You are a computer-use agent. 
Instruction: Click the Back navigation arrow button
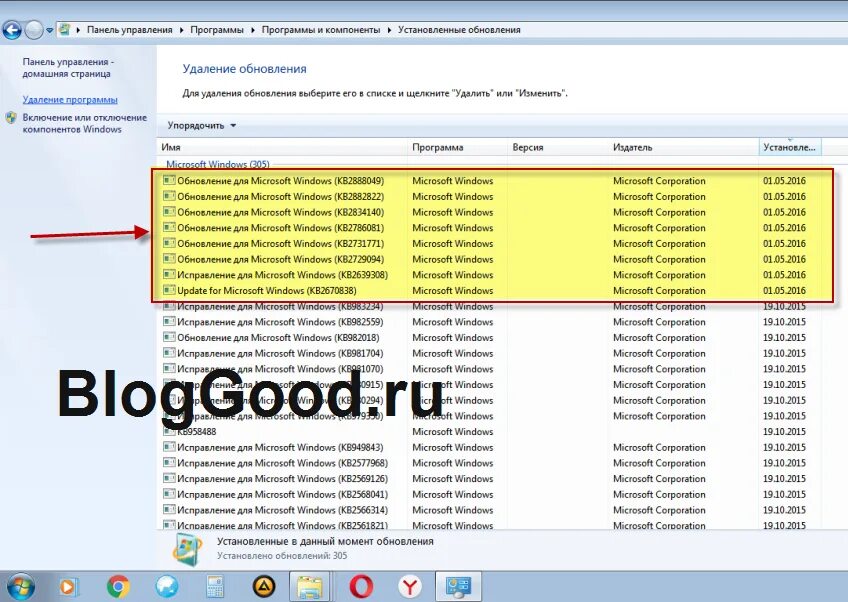tap(12, 30)
